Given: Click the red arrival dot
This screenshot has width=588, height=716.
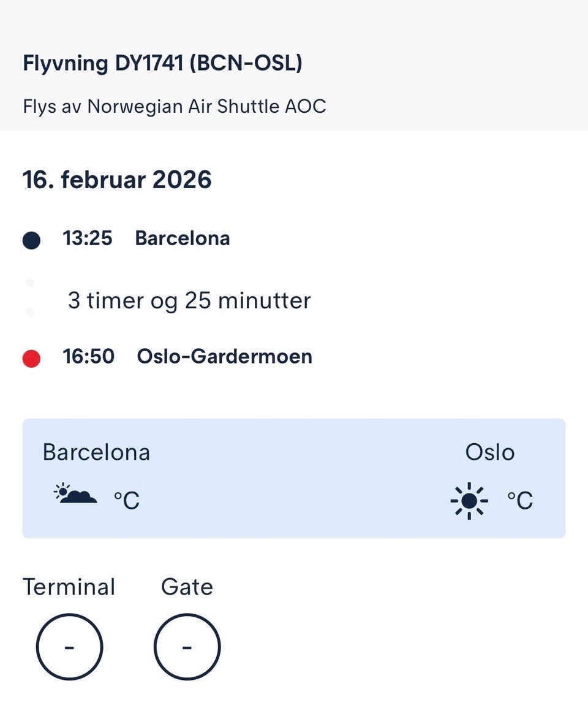Looking at the screenshot, I should coord(31,359).
